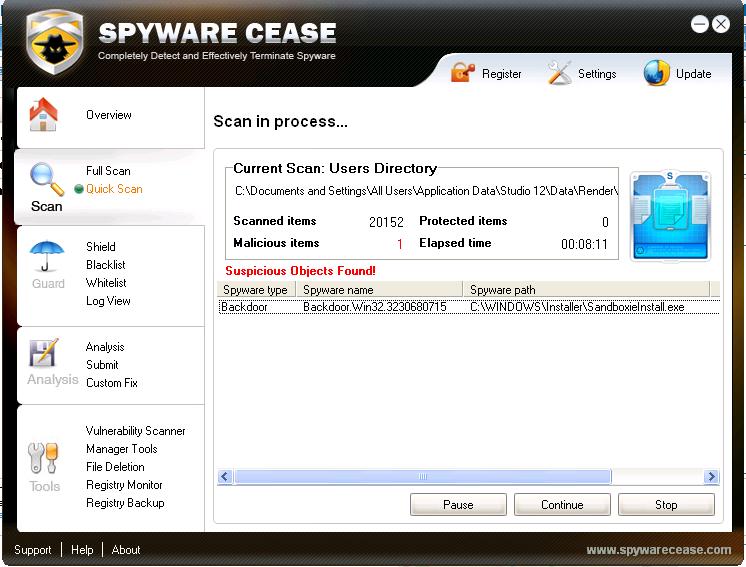Open the Register page
The width and height of the screenshot is (746, 567).
[501, 74]
